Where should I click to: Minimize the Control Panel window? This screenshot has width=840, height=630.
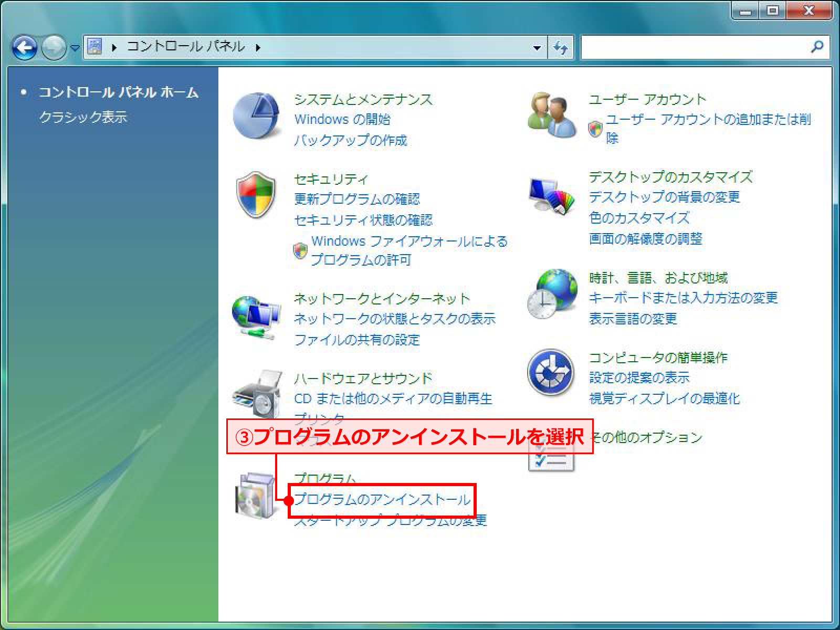coord(745,10)
